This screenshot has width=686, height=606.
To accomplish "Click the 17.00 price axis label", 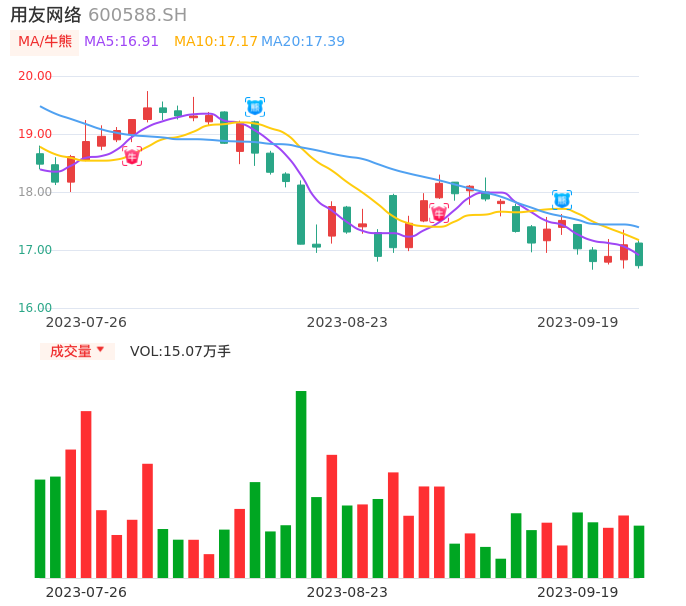I will 35,250.
